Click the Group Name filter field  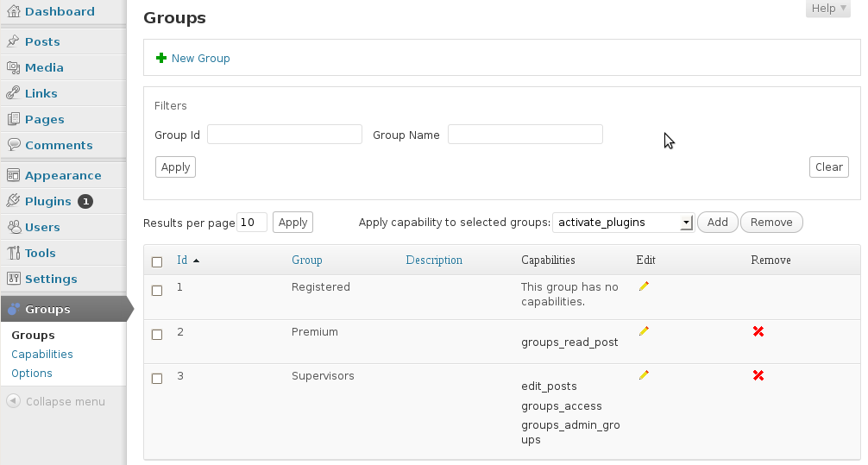525,135
